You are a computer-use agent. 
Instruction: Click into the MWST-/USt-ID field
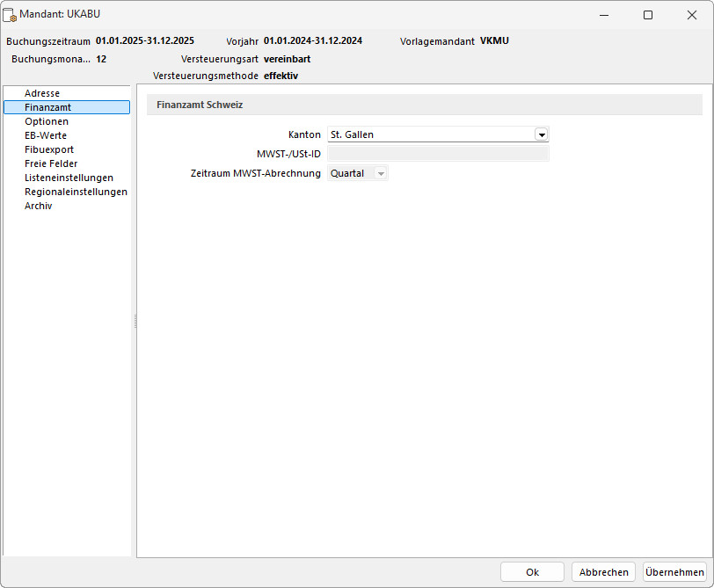(x=438, y=154)
